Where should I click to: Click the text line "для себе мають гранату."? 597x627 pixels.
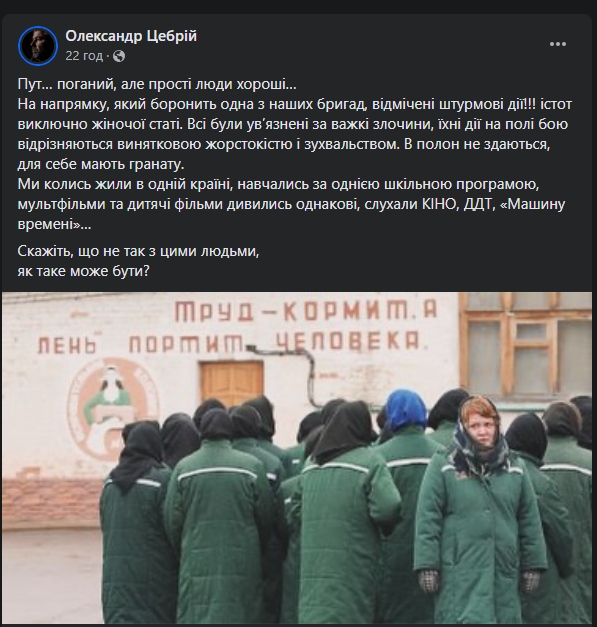[x=101, y=164]
